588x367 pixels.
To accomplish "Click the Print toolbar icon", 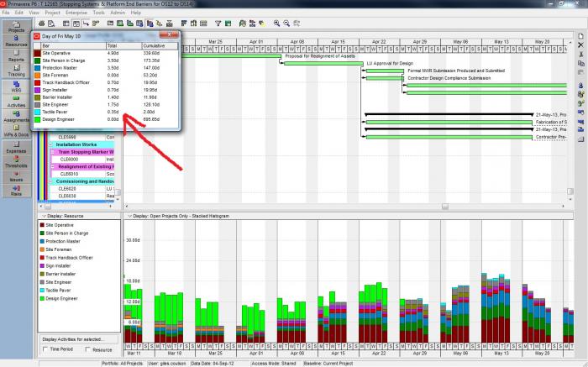I will [x=42, y=24].
